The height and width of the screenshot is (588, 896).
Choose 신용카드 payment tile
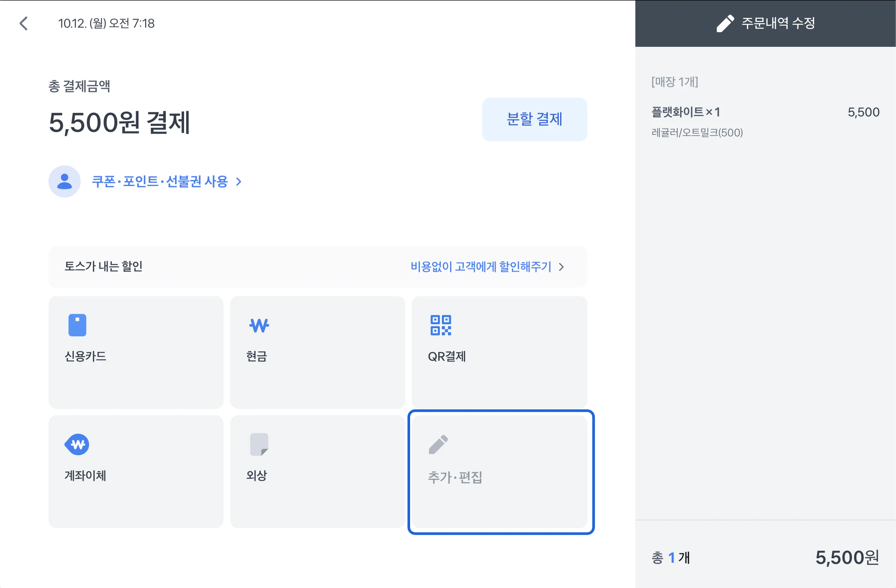point(136,352)
